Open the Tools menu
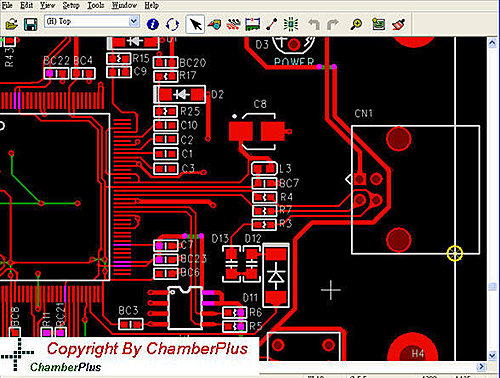The width and height of the screenshot is (500, 378). point(96,5)
